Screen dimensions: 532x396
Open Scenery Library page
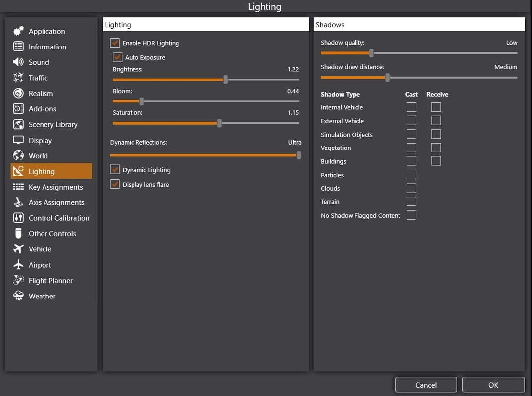pos(51,124)
